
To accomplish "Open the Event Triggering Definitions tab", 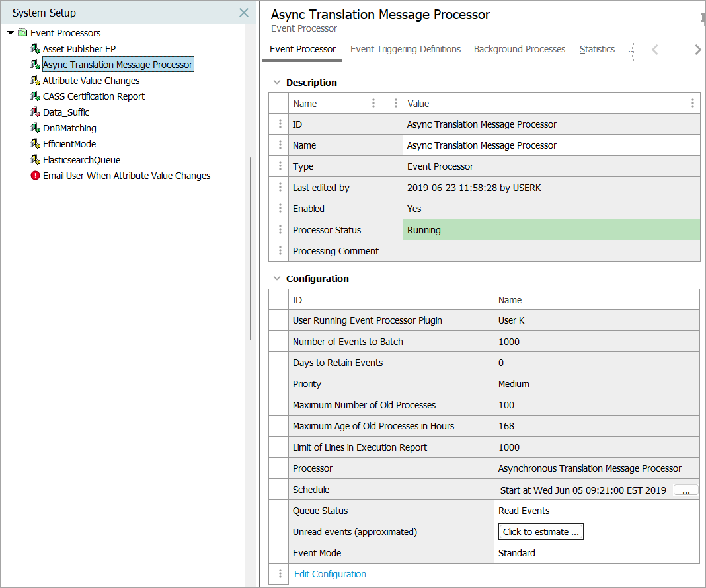I will tap(405, 49).
